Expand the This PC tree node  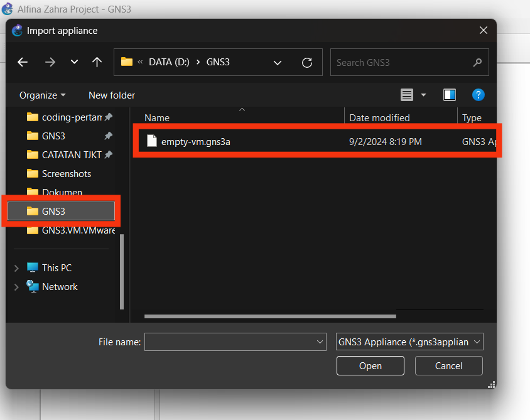(x=16, y=268)
